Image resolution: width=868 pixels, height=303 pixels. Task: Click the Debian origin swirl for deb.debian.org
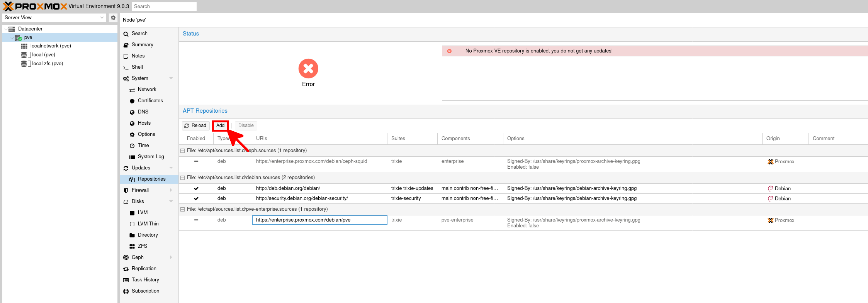pos(771,189)
